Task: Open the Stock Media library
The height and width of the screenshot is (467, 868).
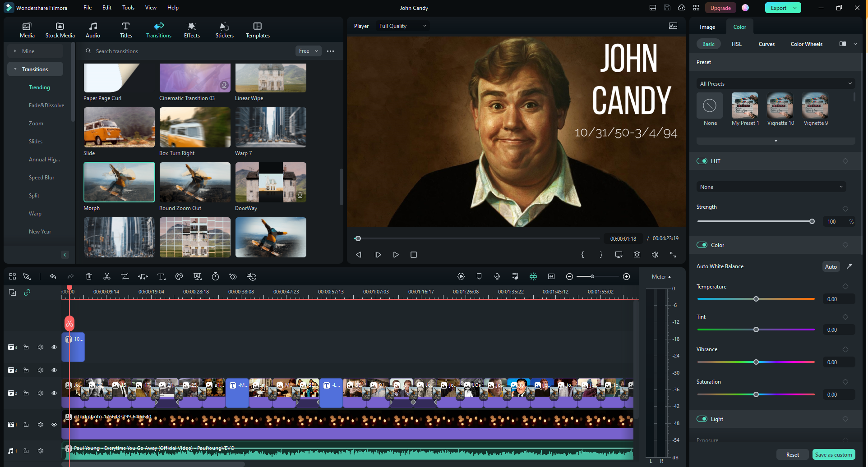Action: pyautogui.click(x=60, y=30)
